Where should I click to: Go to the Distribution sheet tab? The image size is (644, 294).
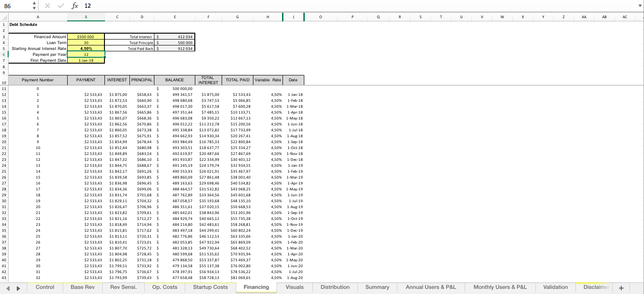[335, 287]
